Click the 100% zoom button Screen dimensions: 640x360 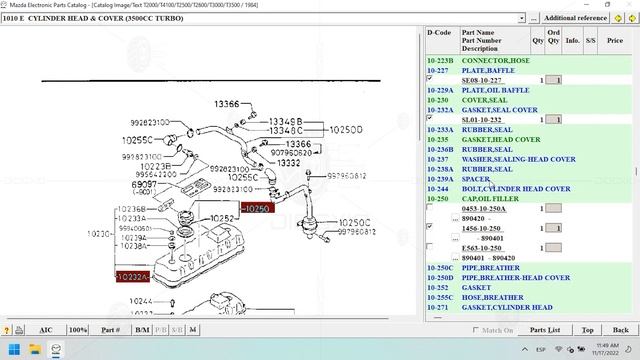click(78, 330)
